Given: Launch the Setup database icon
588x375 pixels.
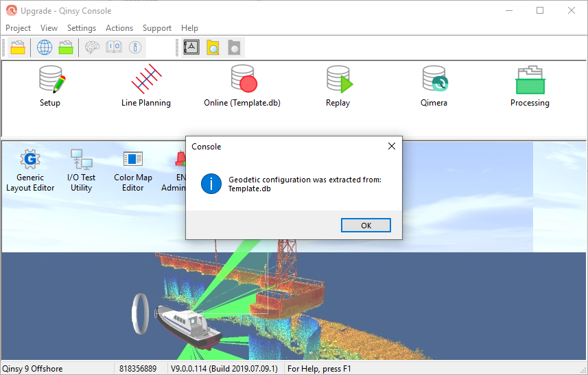Looking at the screenshot, I should tap(50, 86).
